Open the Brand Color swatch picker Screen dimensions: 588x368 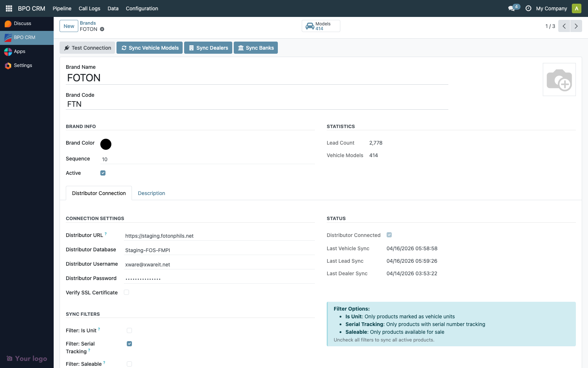(x=106, y=144)
